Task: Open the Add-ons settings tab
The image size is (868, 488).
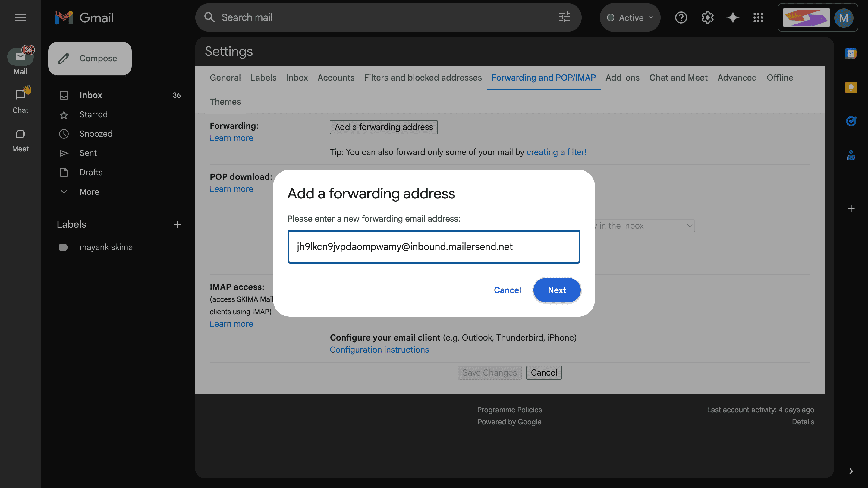Action: tap(622, 78)
